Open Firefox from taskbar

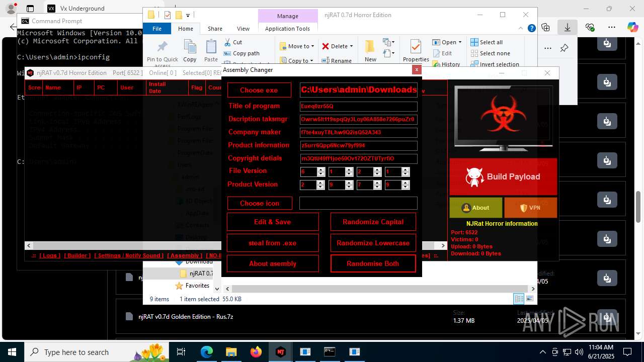[x=256, y=352]
